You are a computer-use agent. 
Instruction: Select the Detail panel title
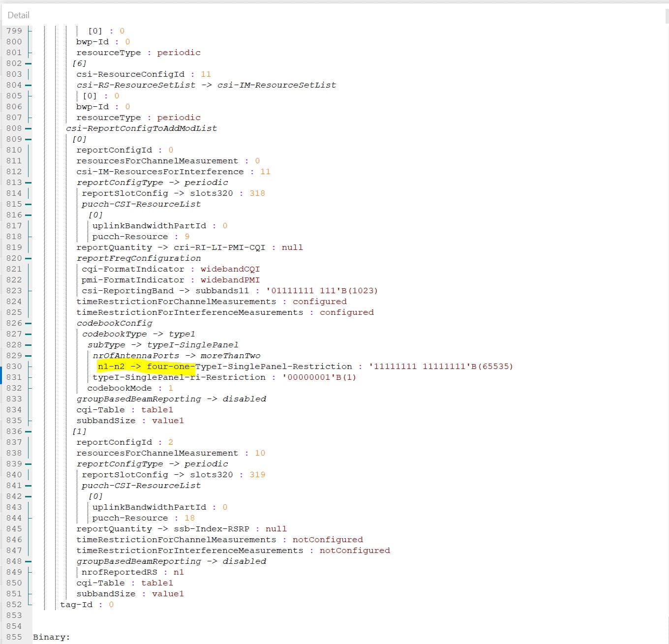tap(19, 15)
